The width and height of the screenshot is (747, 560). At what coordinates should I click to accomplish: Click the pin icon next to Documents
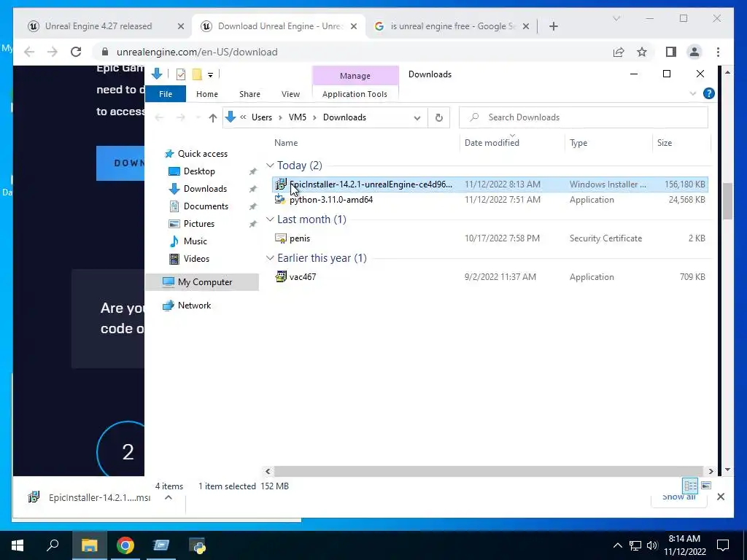(x=252, y=206)
